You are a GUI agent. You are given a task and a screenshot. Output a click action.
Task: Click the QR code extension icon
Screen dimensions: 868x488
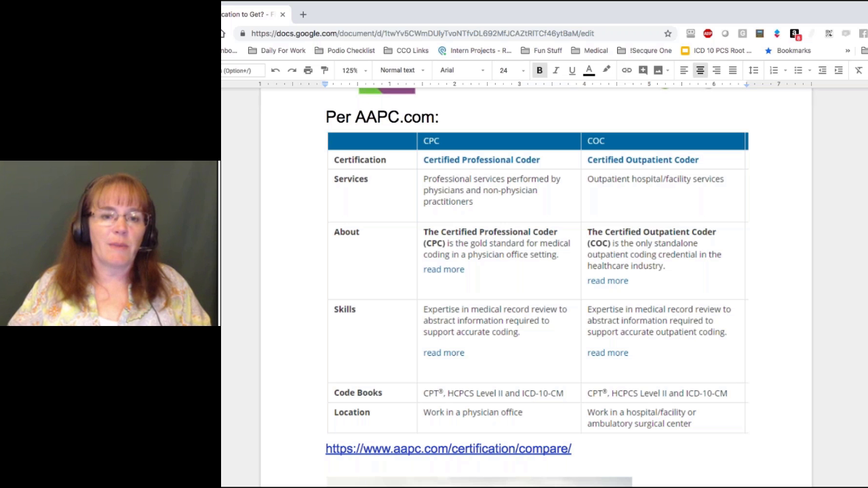(829, 33)
